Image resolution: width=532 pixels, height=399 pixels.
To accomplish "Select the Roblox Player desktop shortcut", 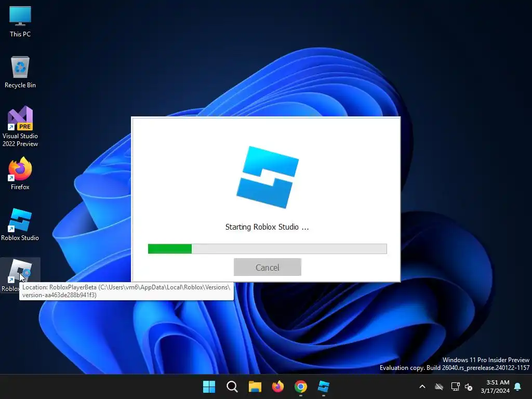I will [20, 275].
